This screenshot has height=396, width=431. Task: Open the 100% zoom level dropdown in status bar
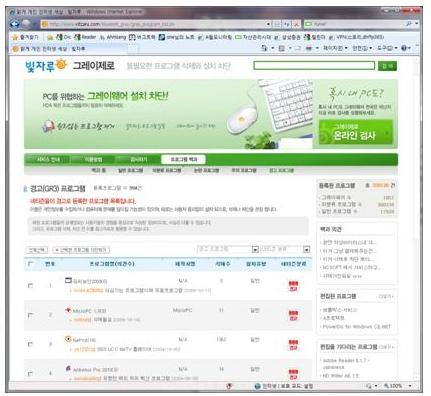pyautogui.click(x=410, y=386)
